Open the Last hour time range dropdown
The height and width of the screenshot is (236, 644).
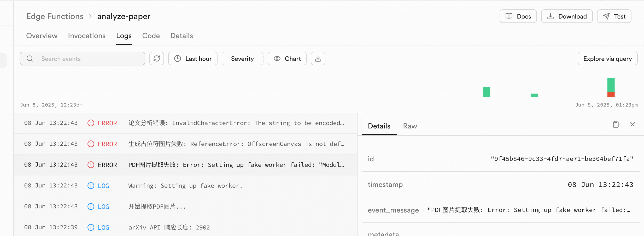[x=193, y=58]
